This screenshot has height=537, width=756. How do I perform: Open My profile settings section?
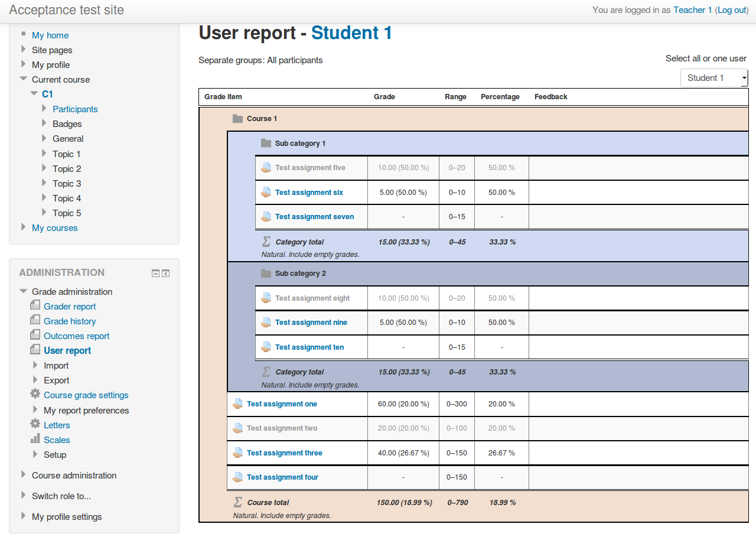click(x=67, y=517)
